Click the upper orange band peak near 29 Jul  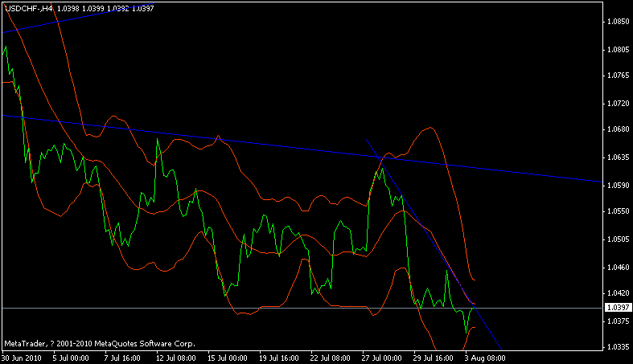(x=430, y=128)
